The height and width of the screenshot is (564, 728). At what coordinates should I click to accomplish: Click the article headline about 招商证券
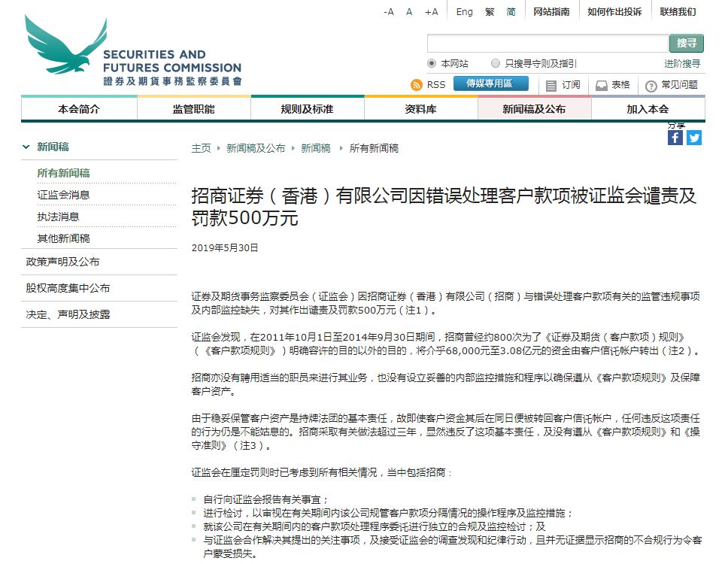click(444, 207)
